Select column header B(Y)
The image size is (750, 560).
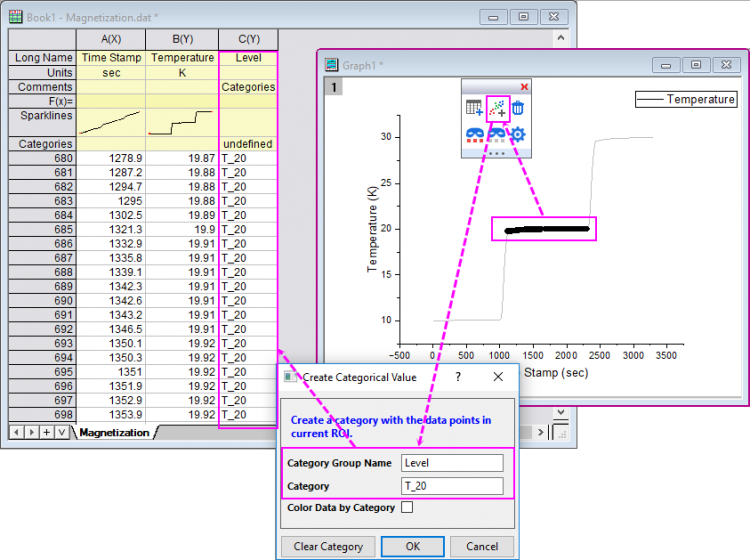[x=182, y=39]
